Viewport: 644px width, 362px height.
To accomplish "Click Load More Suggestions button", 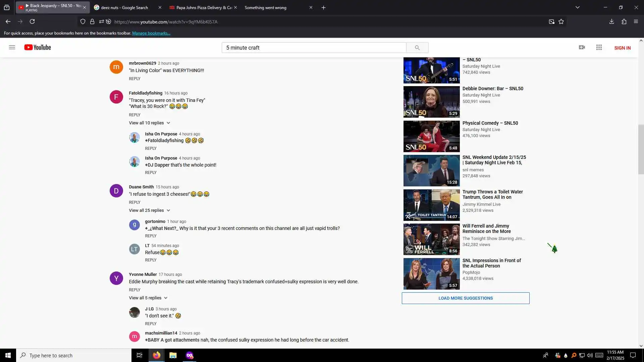I will tap(466, 298).
